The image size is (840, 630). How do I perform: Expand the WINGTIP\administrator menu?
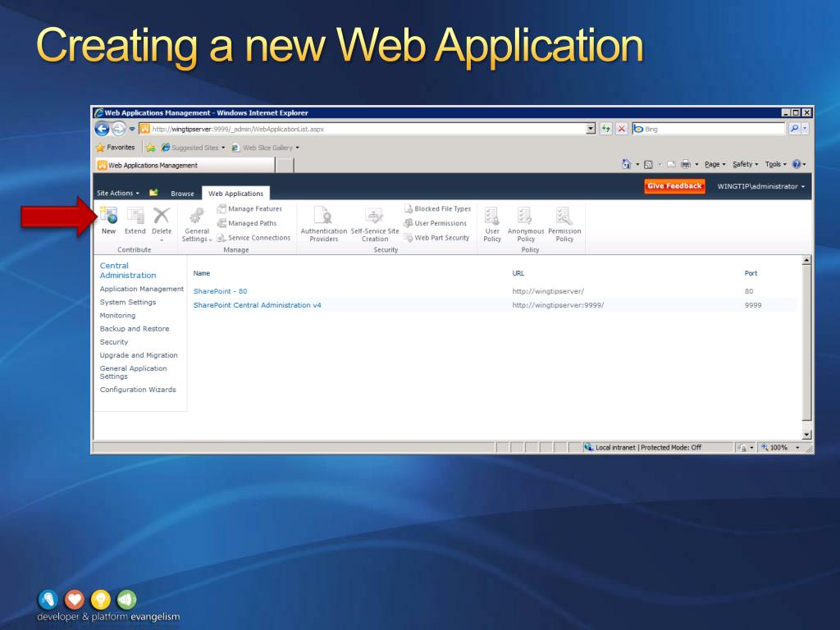tap(760, 186)
